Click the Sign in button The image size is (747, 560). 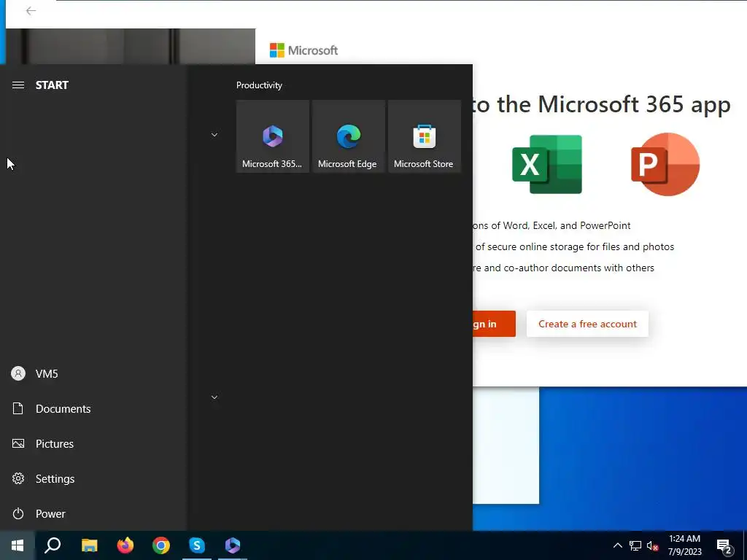point(494,324)
